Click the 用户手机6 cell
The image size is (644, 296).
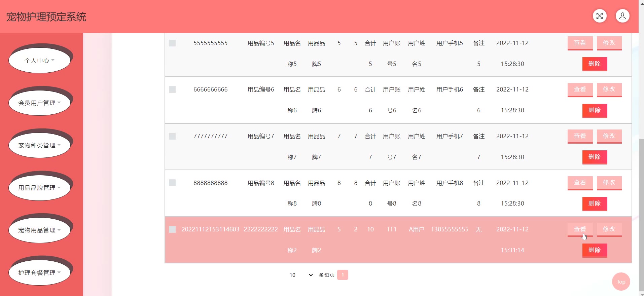coord(450,89)
